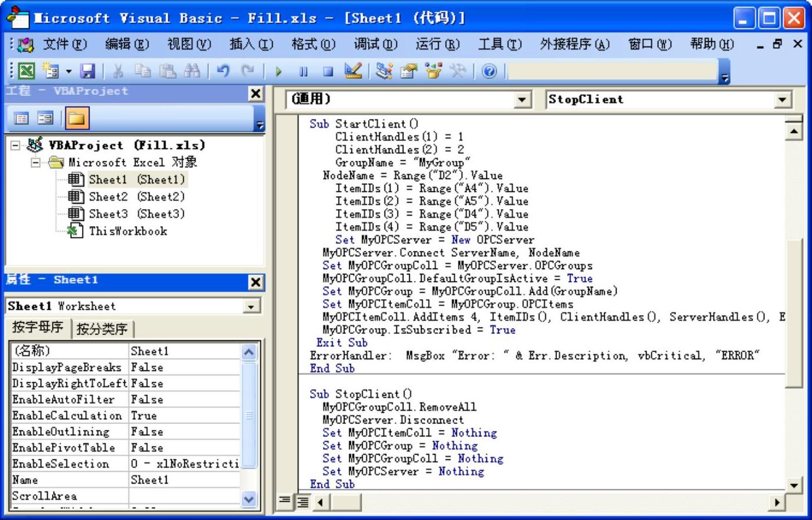Select the ScrollArea property row
Viewport: 812px width, 520px height.
coord(125,496)
